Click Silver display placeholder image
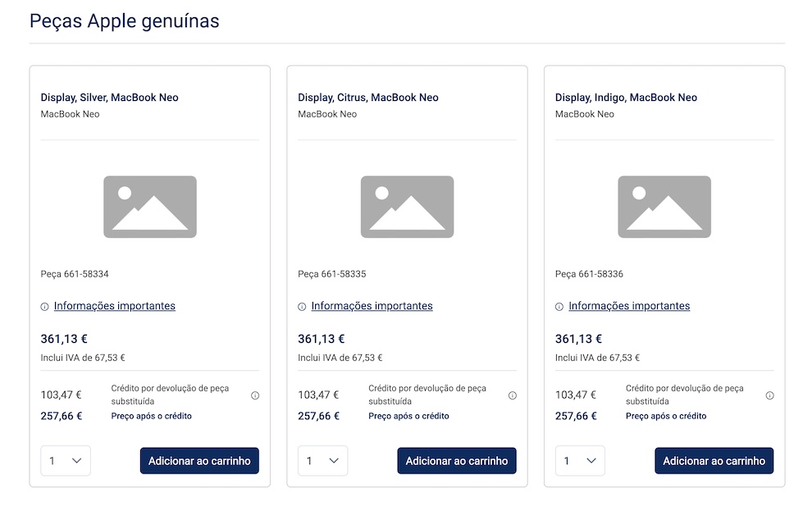The image size is (812, 507). pos(150,207)
